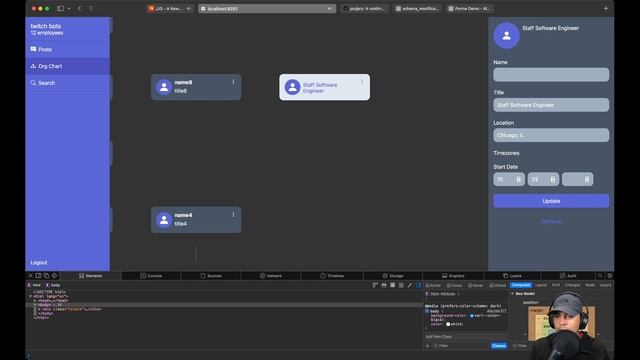Viewport: 640px width, 360px height.
Task: Click the add new rule plus icon
Action: pyautogui.click(x=428, y=346)
